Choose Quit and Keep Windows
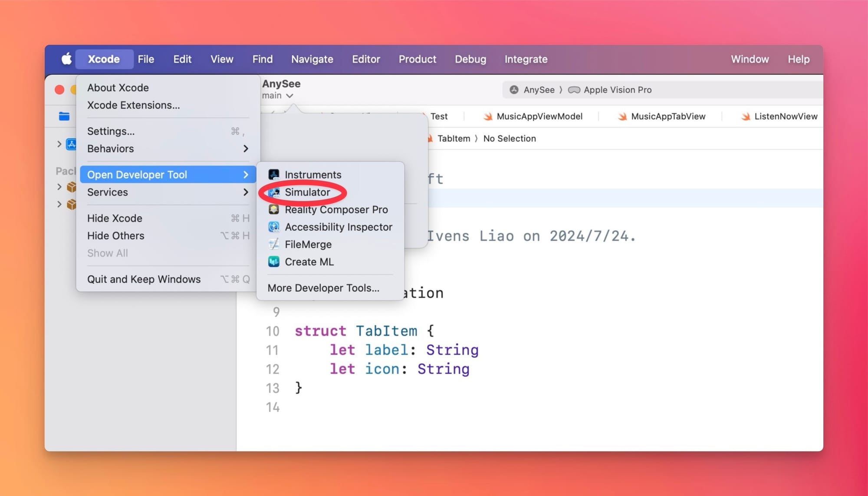The height and width of the screenshot is (496, 868). tap(144, 279)
